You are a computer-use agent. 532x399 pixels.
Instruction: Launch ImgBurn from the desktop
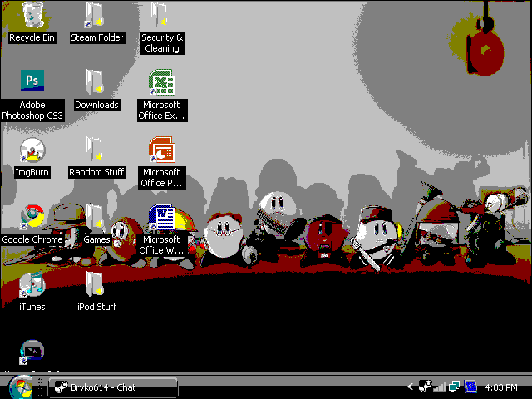(32, 150)
